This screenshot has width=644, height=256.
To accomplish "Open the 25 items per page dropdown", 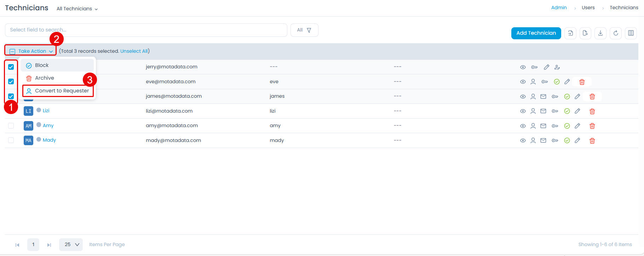I will coord(71,245).
